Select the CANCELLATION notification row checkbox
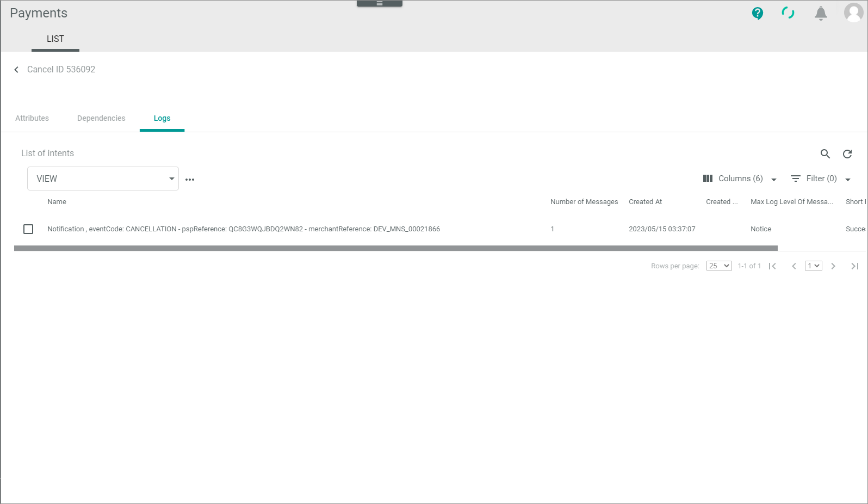 coord(28,229)
